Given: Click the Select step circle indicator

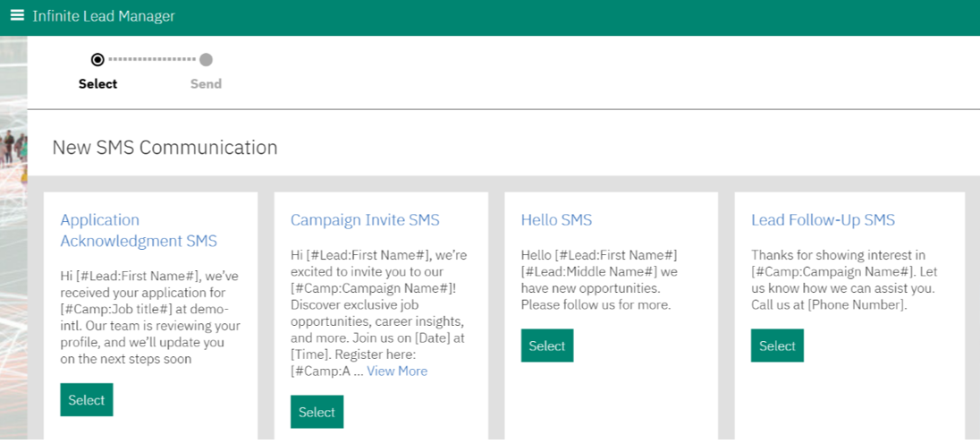Looking at the screenshot, I should coord(97,60).
